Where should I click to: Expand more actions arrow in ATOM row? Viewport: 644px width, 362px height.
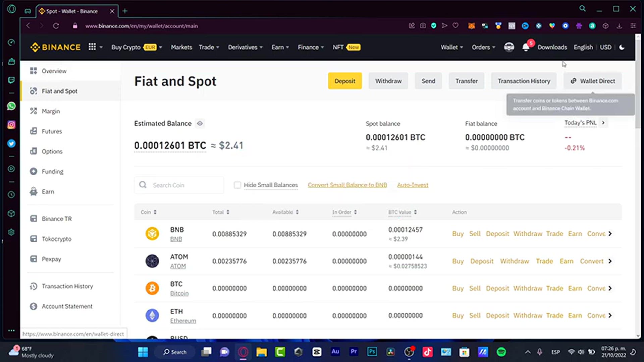(x=610, y=261)
